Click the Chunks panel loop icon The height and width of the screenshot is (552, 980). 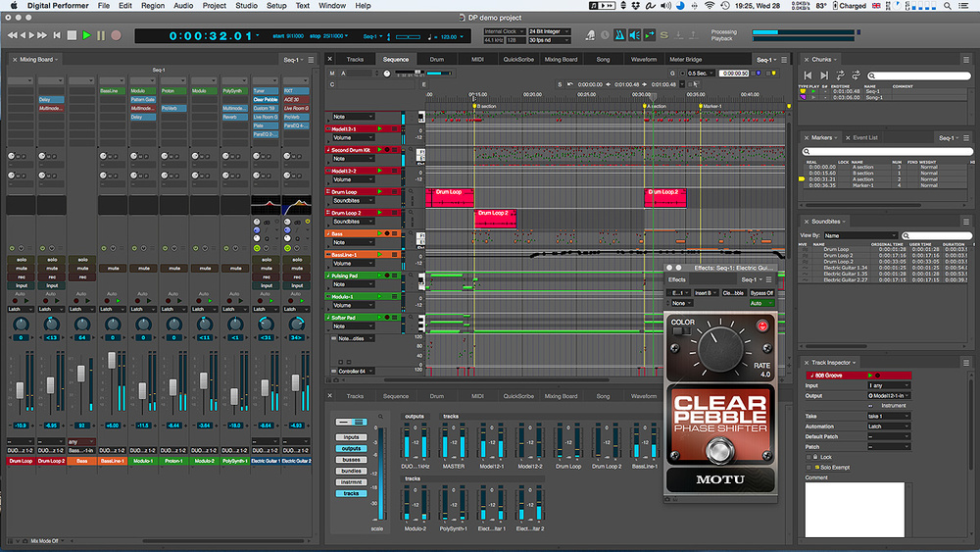point(857,75)
